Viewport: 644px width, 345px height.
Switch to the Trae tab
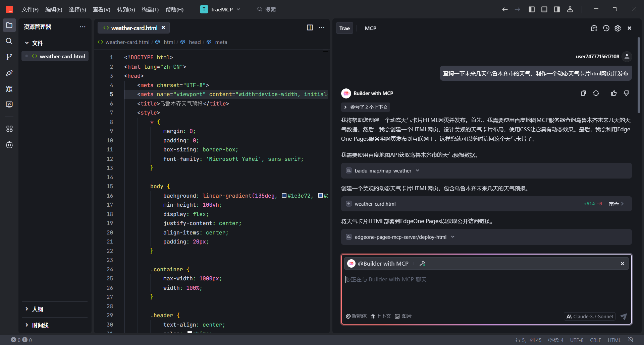(x=344, y=28)
